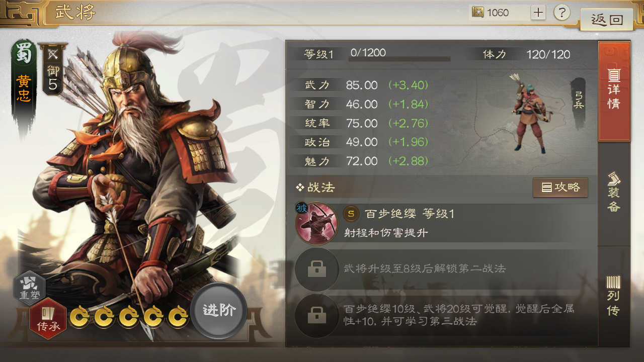The width and height of the screenshot is (644, 362).
Task: Tap the first locked skill padlock icon
Action: 316,269
